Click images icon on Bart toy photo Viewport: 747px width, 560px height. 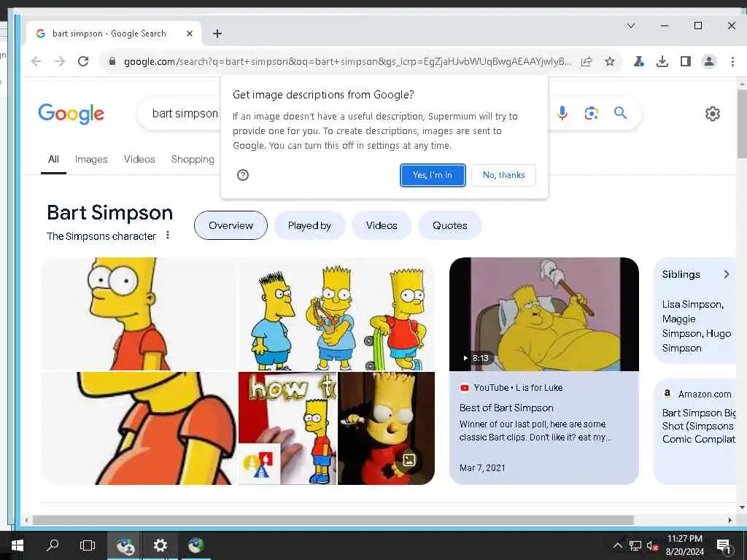tap(409, 460)
